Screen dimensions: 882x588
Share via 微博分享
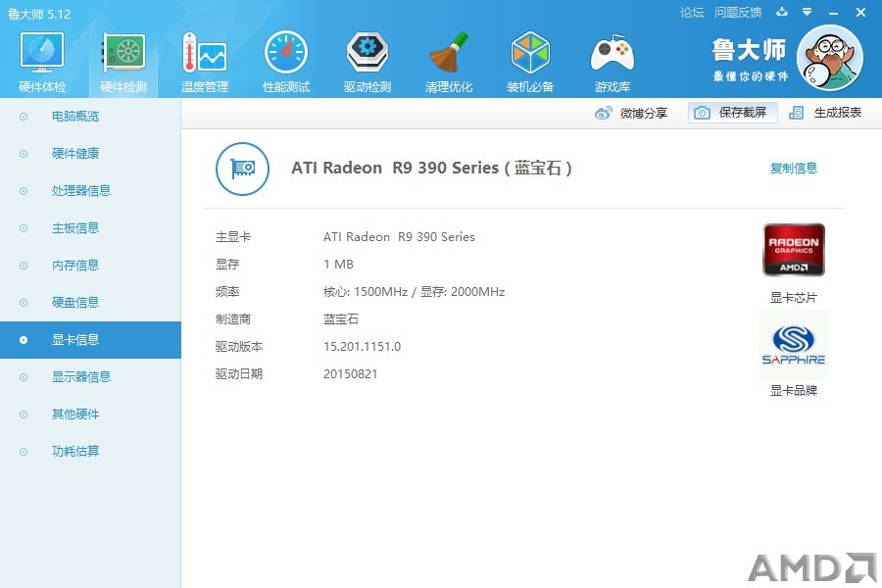[x=630, y=113]
